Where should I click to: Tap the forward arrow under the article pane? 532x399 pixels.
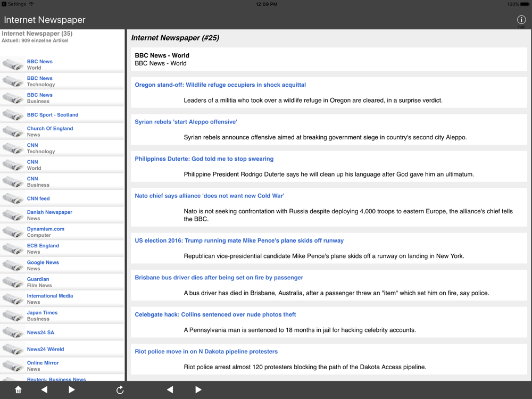[198, 389]
